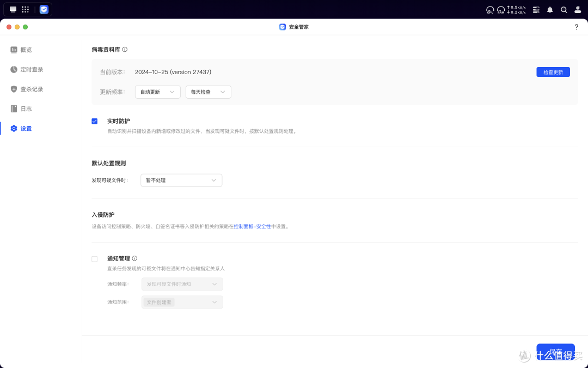The height and width of the screenshot is (368, 588).
Task: Click 检查更新 button
Action: click(553, 72)
